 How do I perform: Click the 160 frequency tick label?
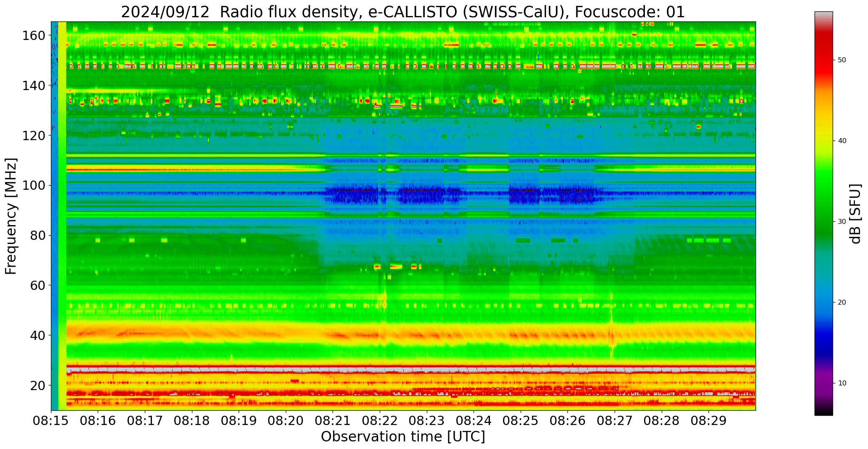[x=34, y=36]
